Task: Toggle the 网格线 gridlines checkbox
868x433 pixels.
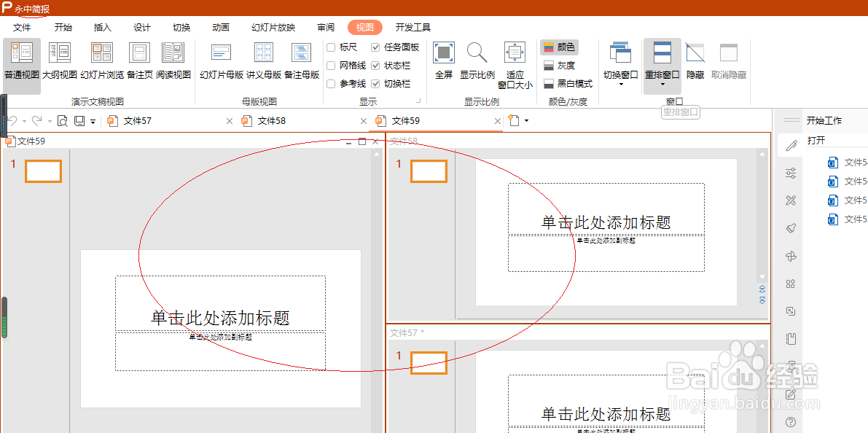Action: (x=331, y=66)
